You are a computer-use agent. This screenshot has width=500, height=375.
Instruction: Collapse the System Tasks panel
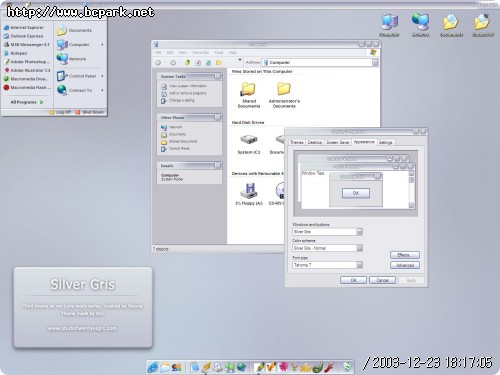coord(218,77)
